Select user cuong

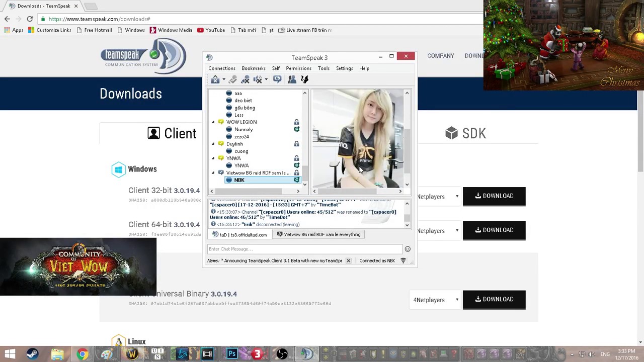click(241, 151)
